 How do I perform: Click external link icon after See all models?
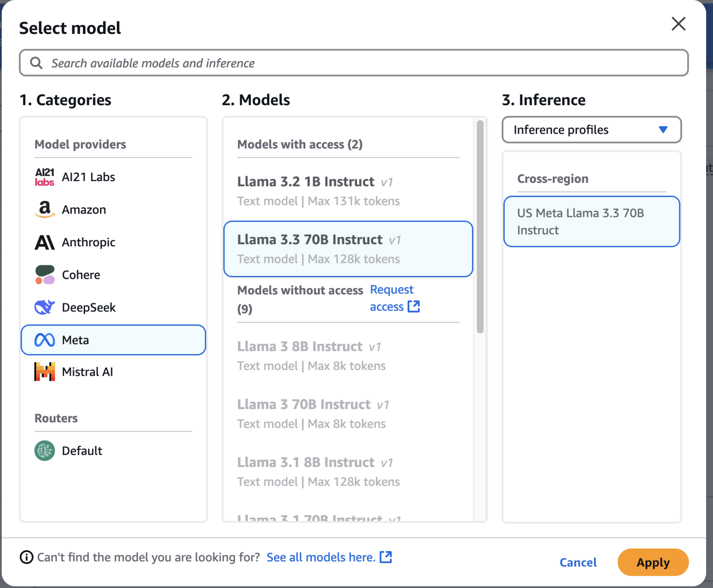pos(386,557)
